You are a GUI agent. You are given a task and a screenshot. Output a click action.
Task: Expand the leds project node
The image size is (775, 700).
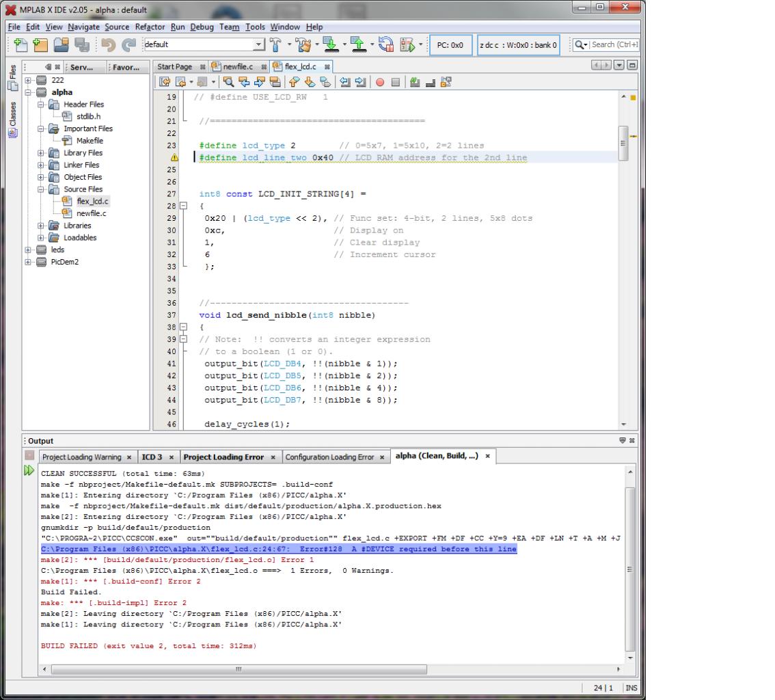(28, 250)
